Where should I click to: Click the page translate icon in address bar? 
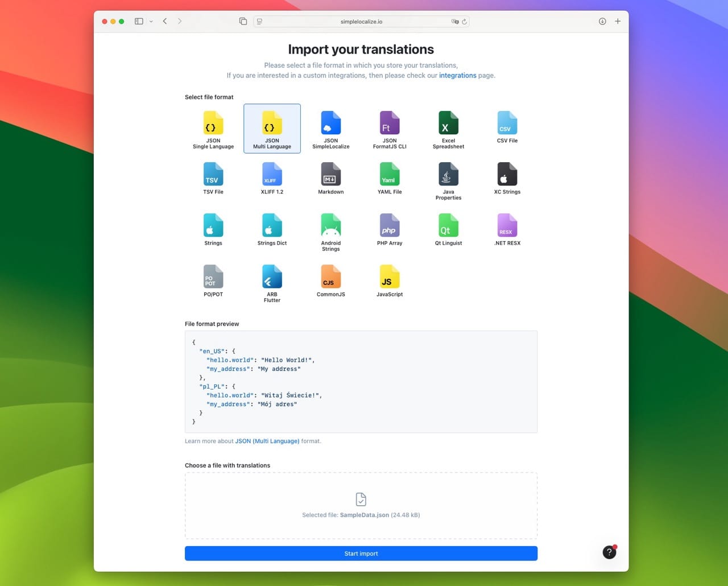454,22
